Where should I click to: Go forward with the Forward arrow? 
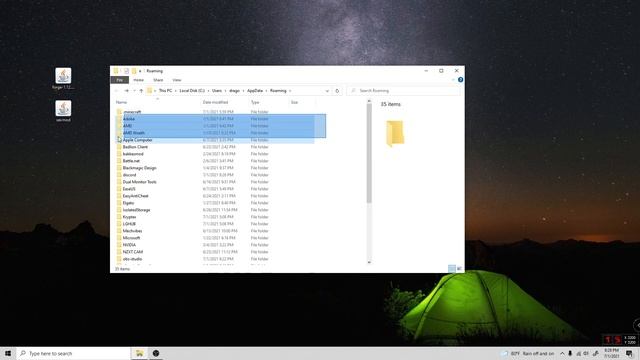click(x=127, y=91)
